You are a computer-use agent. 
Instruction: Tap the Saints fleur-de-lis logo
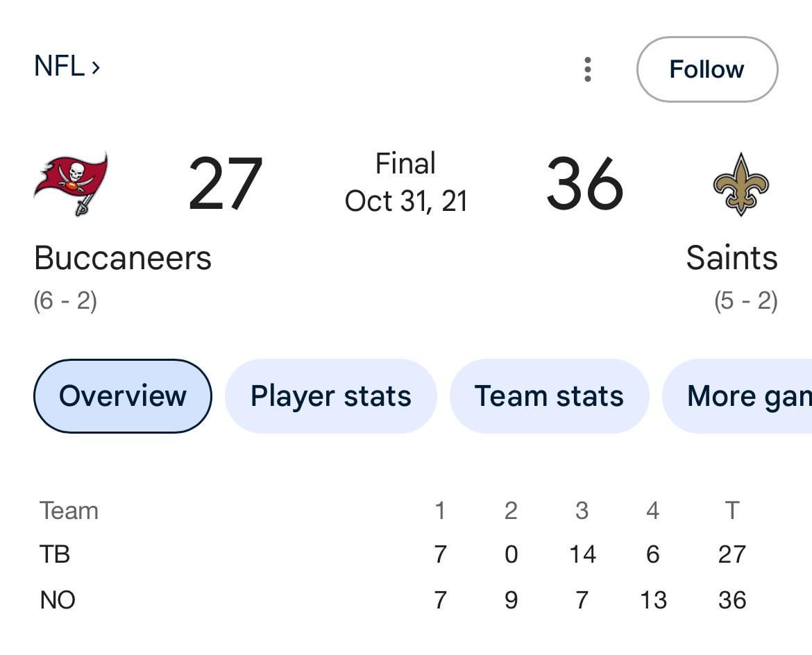pos(741,184)
